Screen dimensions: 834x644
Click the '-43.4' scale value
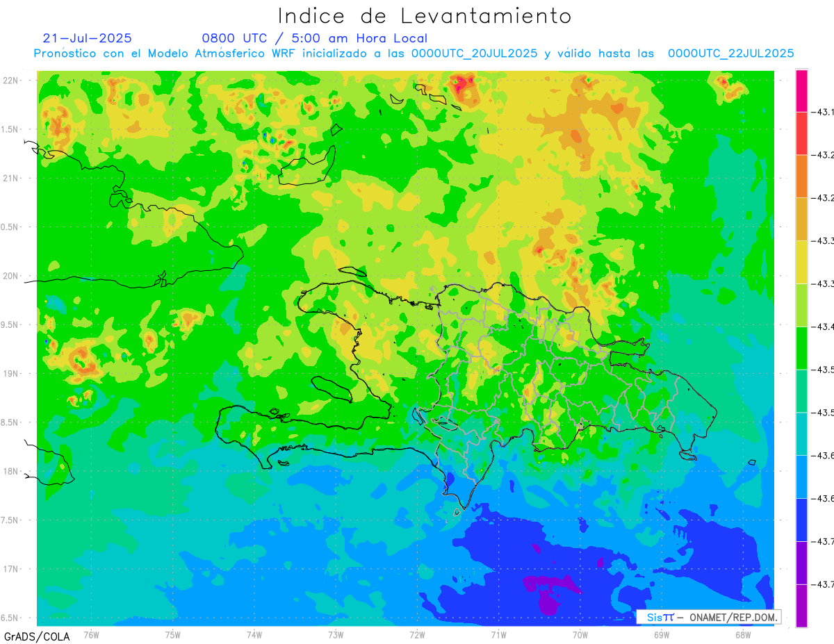pyautogui.click(x=824, y=327)
